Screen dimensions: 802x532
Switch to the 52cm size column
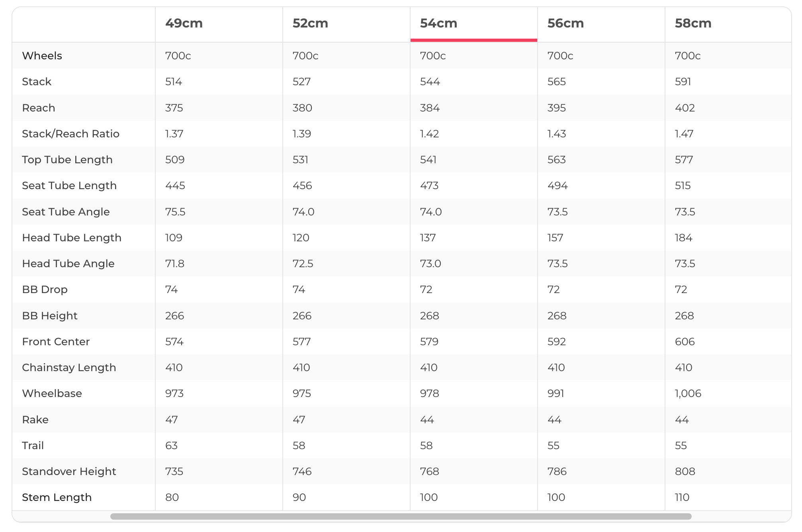tap(310, 23)
